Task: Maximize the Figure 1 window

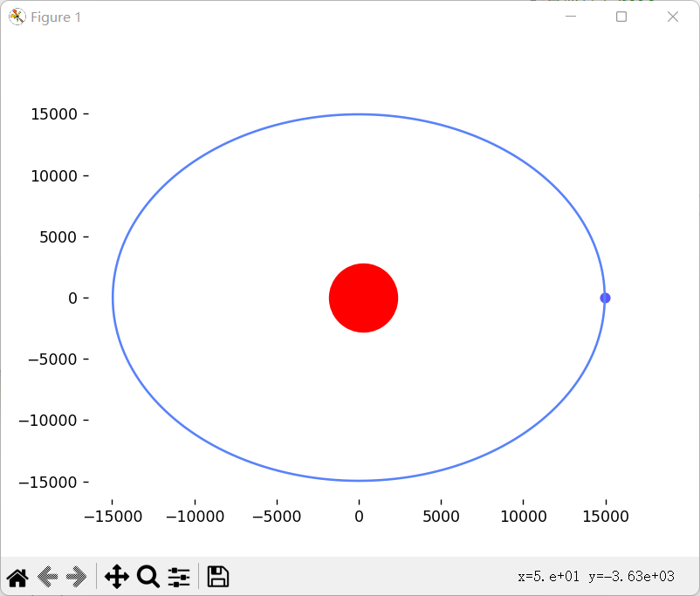Action: click(x=621, y=16)
